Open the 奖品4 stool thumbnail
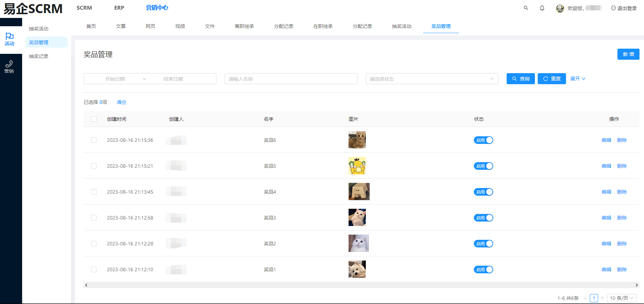The height and width of the screenshot is (304, 644). (x=359, y=192)
